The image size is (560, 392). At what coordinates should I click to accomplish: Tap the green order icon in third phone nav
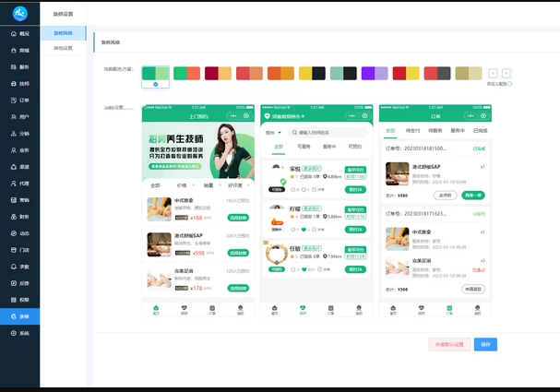449,310
